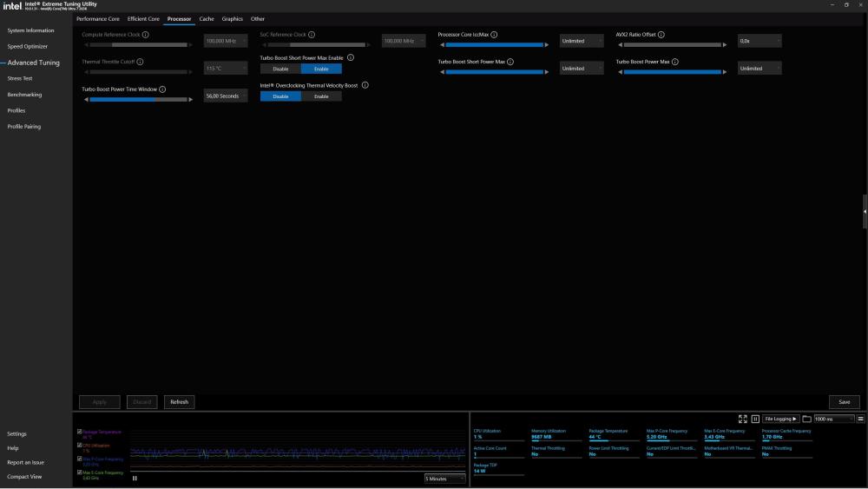
Task: Click info icon beside Turbo Boost Short Power Max Enable
Action: pyautogui.click(x=350, y=57)
